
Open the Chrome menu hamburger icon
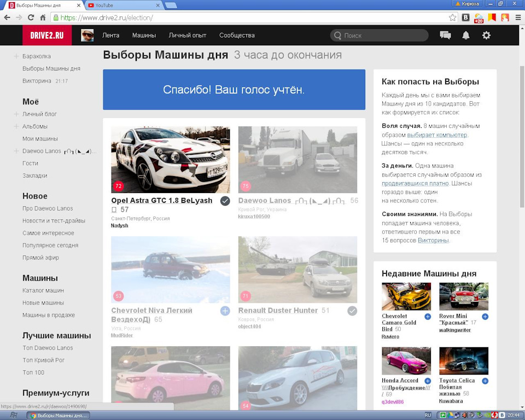pos(518,17)
